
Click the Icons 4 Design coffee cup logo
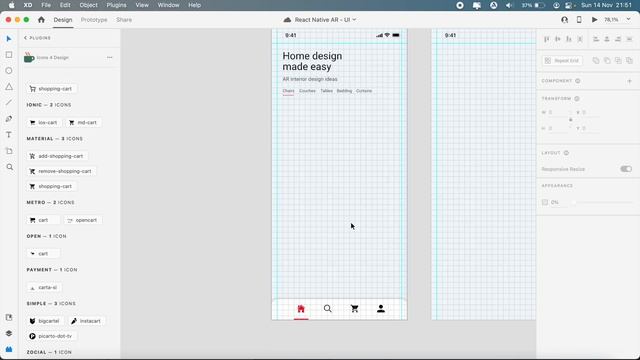(29, 58)
